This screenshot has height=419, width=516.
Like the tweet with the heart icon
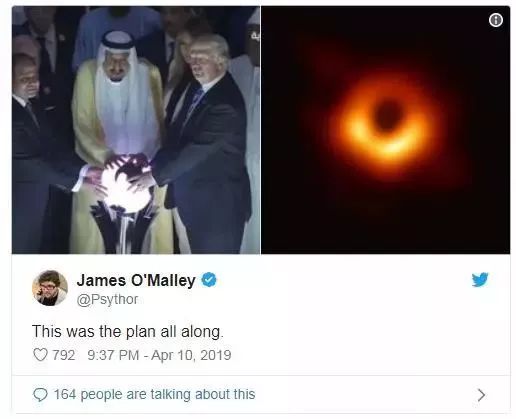click(40, 355)
